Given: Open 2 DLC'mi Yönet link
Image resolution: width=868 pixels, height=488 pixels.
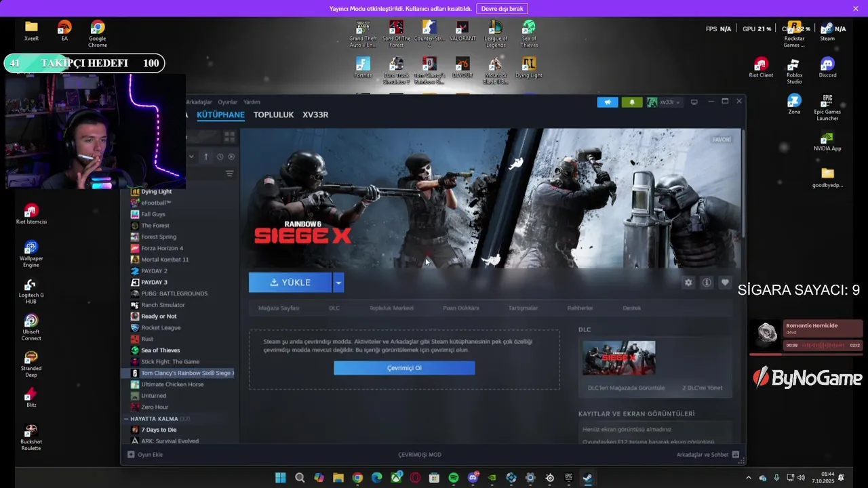Looking at the screenshot, I should pos(701,388).
